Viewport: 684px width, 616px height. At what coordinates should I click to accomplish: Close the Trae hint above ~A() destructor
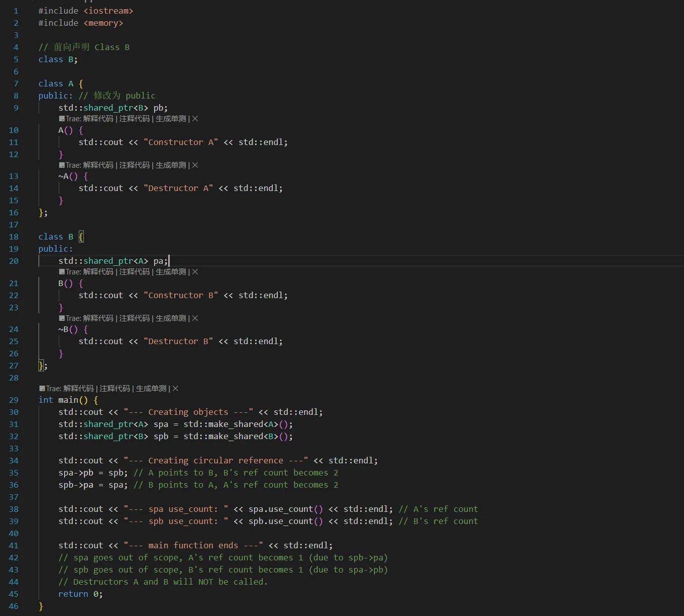[x=195, y=165]
